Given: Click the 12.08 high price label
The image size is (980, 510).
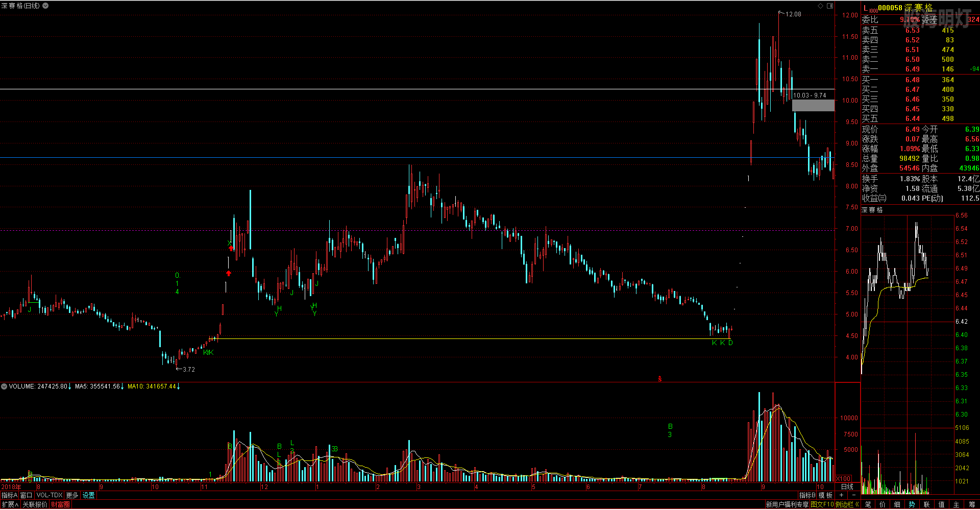Looking at the screenshot, I should (x=793, y=14).
